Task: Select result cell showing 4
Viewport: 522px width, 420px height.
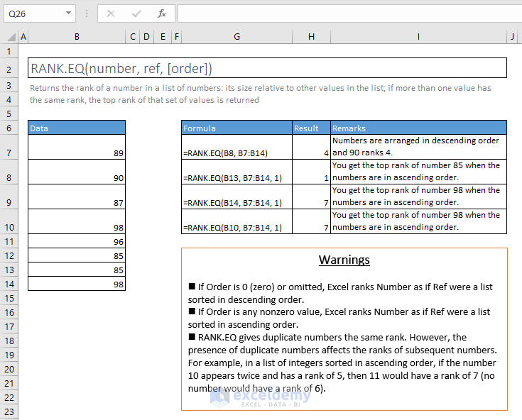Action: (x=311, y=147)
